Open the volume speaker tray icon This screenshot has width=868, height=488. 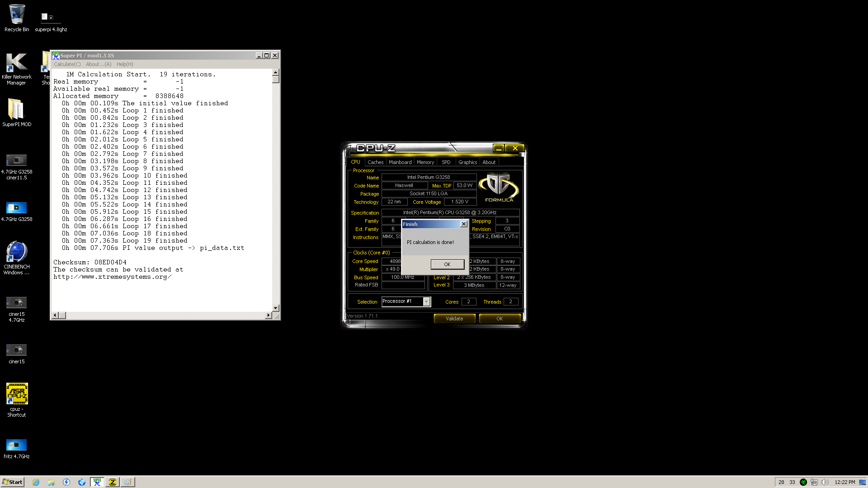pyautogui.click(x=825, y=482)
